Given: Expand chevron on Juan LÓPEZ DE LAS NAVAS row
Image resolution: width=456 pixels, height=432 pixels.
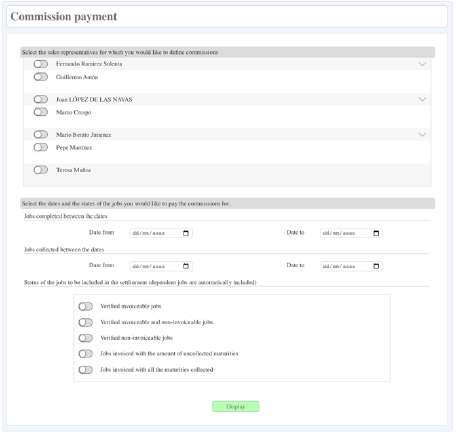Looking at the screenshot, I should tap(422, 99).
